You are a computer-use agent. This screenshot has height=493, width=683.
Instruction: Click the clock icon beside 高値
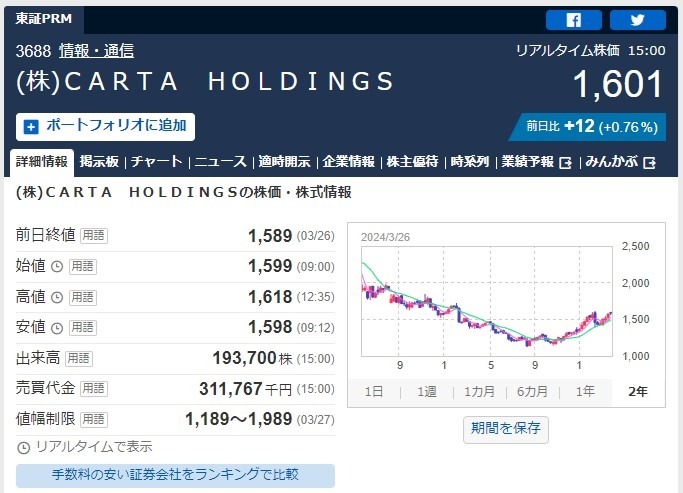coord(57,297)
